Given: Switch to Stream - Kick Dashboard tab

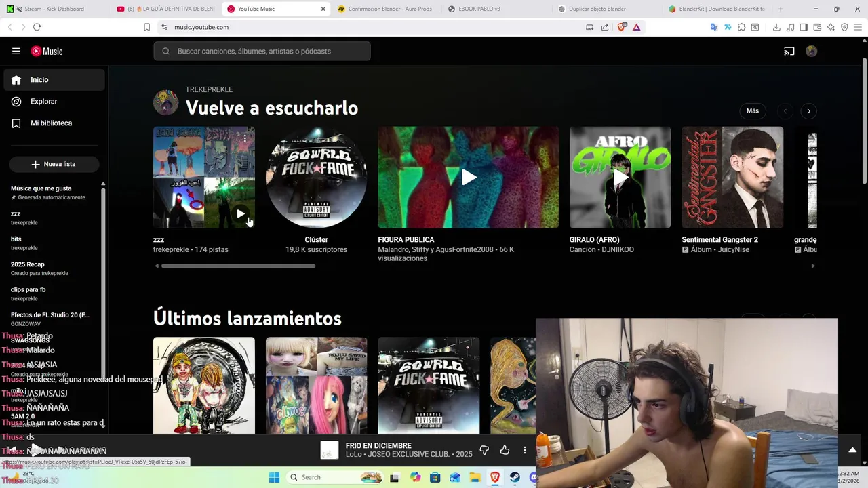Looking at the screenshot, I should (54, 9).
